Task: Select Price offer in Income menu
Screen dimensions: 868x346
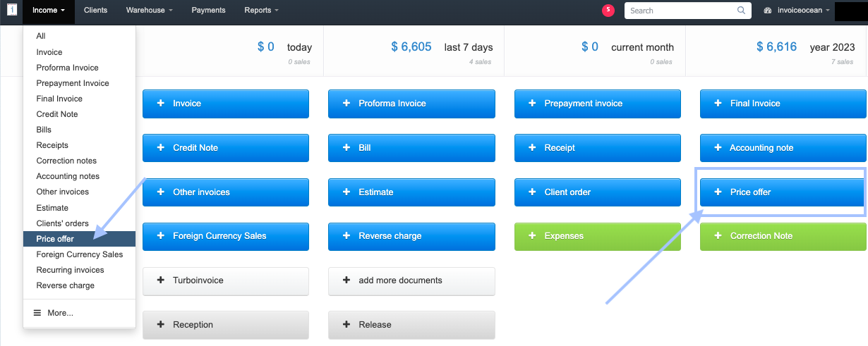Action: click(55, 239)
